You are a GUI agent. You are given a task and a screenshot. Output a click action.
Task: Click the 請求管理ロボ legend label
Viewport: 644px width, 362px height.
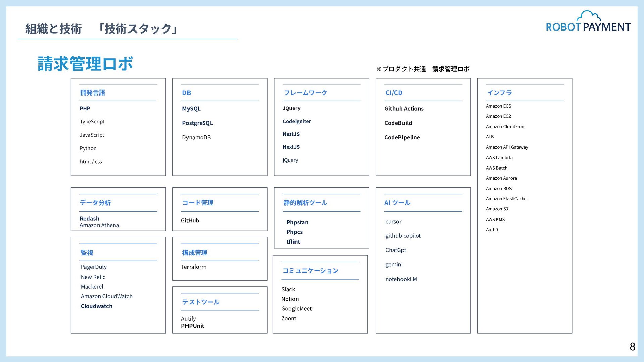pos(450,69)
